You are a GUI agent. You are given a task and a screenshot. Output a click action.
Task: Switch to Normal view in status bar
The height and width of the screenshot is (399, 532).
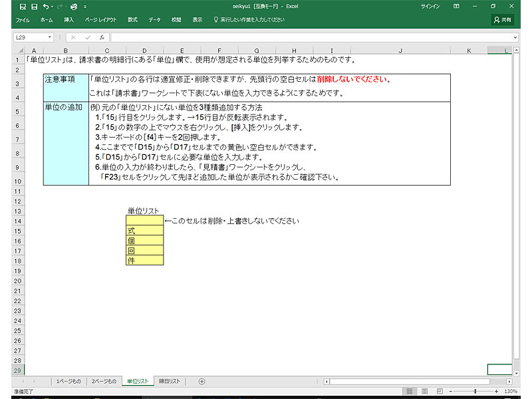click(x=410, y=392)
